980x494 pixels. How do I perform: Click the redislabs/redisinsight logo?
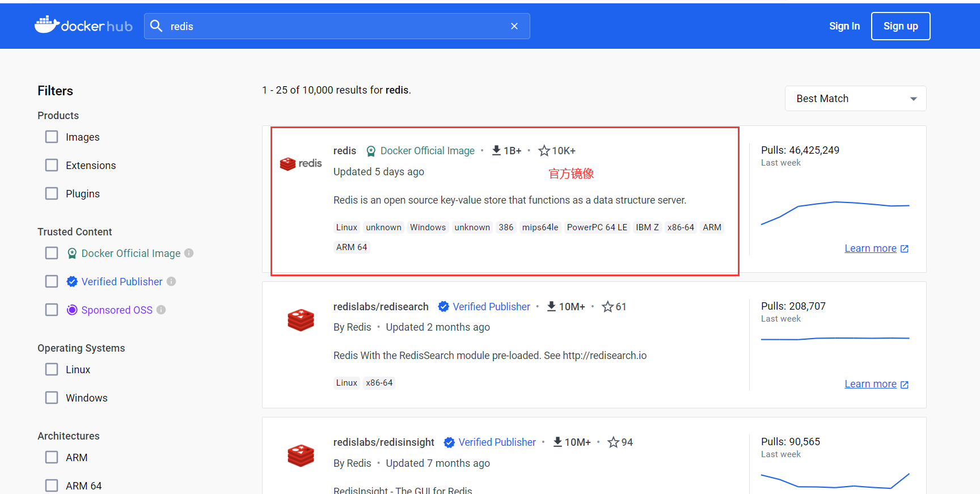(301, 456)
